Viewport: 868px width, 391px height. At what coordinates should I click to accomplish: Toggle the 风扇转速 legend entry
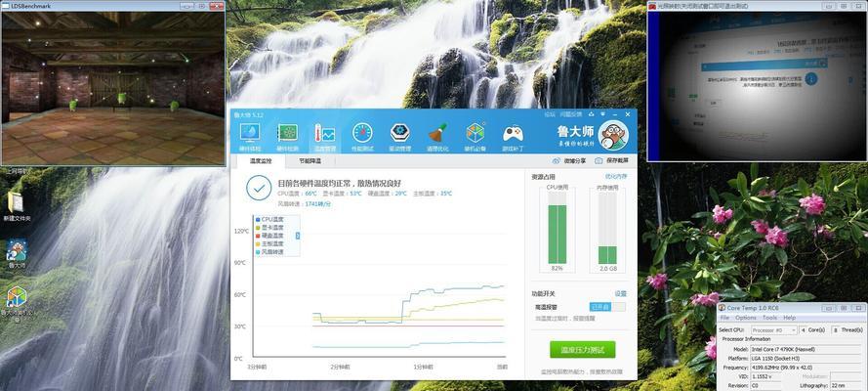(269, 251)
